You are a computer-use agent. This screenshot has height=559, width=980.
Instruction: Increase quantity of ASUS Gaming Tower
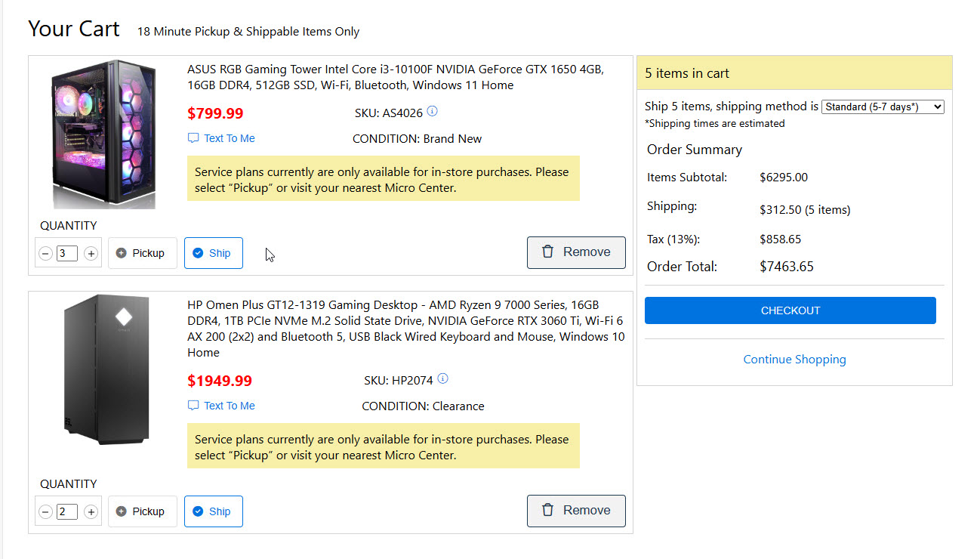point(91,254)
